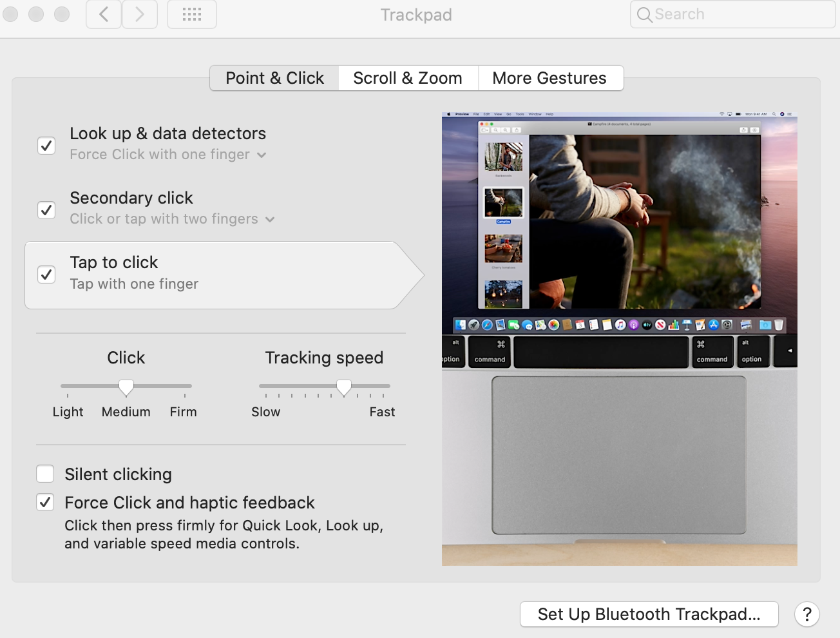This screenshot has width=840, height=638.
Task: Click the Tap with one finger subtitle
Action: click(x=134, y=284)
